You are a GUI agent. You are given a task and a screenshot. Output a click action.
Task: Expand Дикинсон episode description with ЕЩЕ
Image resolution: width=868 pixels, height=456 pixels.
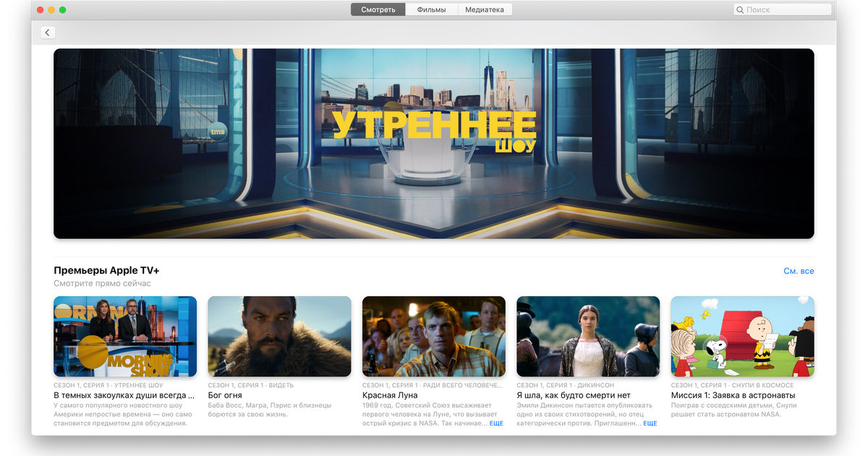[x=650, y=423]
